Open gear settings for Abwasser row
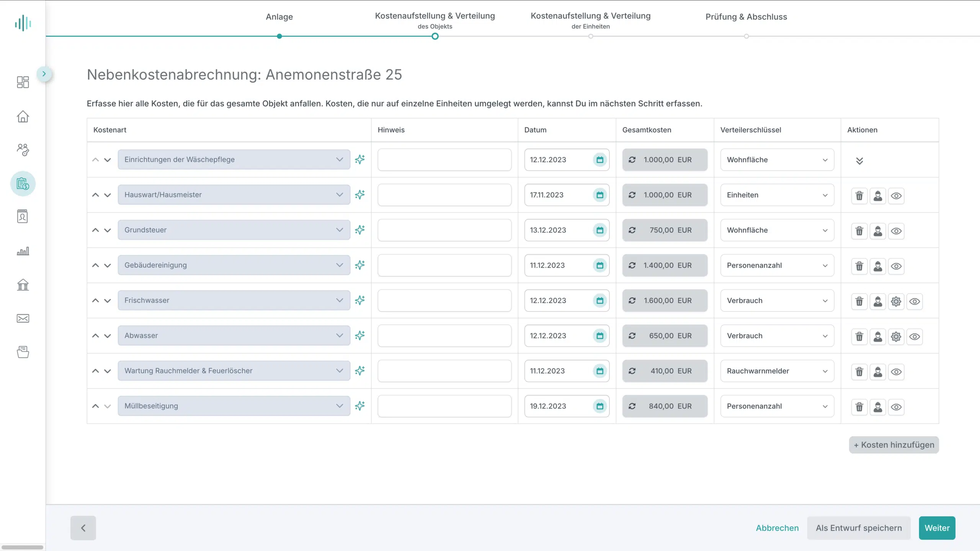This screenshot has height=551, width=980. [896, 336]
